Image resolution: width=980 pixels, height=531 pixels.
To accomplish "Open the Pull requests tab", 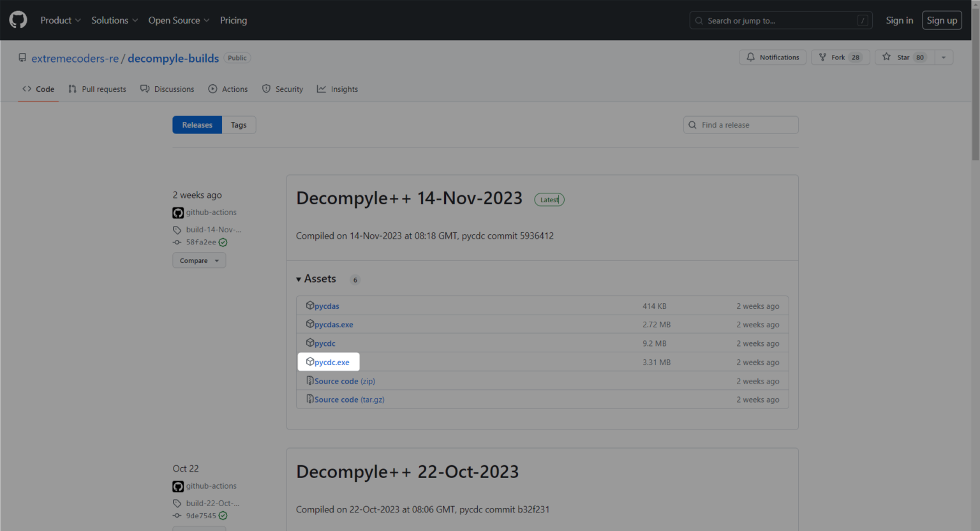I will coord(98,89).
